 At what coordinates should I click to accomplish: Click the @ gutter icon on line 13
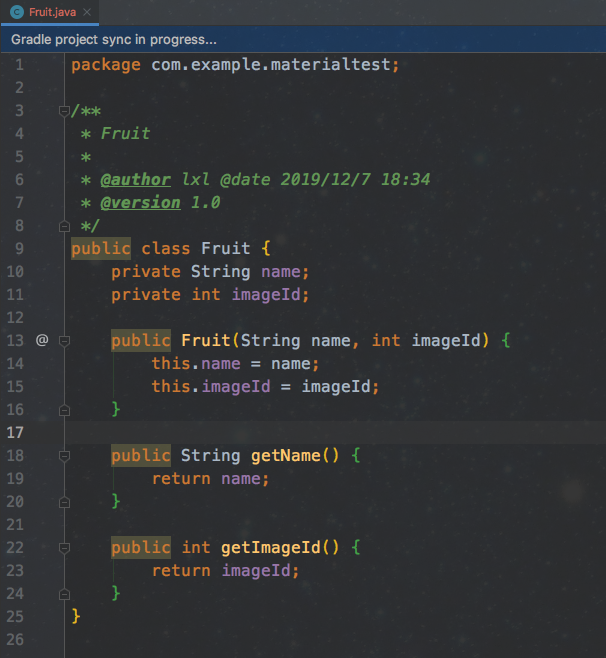[x=42, y=340]
